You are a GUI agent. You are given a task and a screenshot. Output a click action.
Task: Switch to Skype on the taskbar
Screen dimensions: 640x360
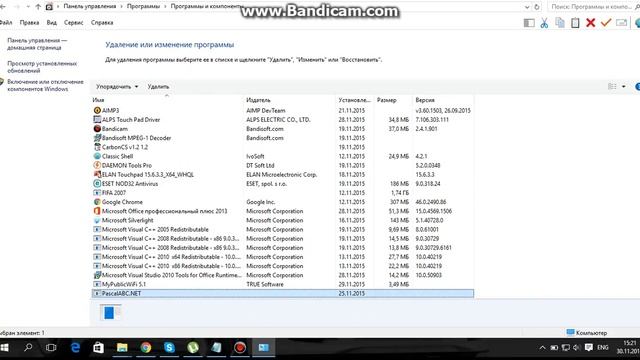pyautogui.click(x=169, y=348)
